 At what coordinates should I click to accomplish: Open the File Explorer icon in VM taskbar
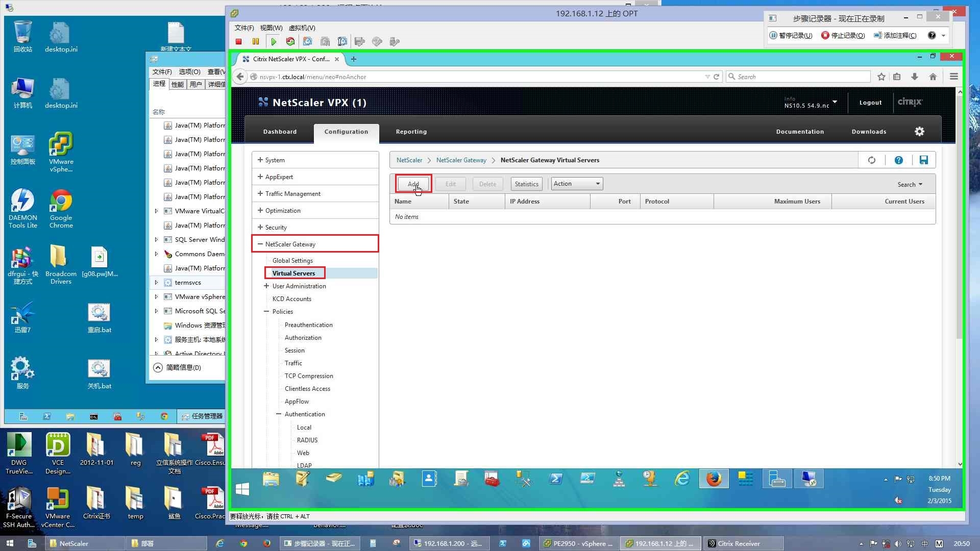(x=271, y=479)
